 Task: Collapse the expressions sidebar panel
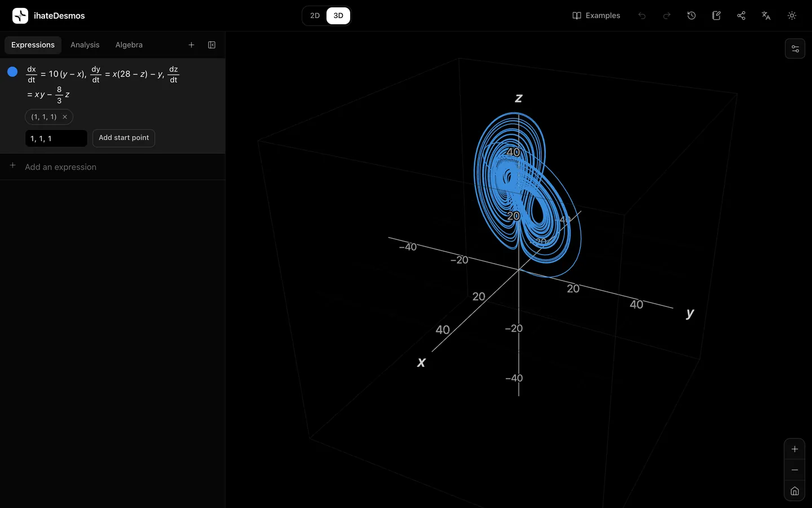[x=212, y=45]
